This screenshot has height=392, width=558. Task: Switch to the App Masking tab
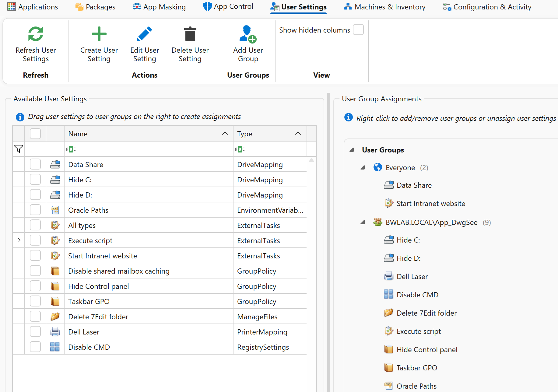pyautogui.click(x=159, y=7)
